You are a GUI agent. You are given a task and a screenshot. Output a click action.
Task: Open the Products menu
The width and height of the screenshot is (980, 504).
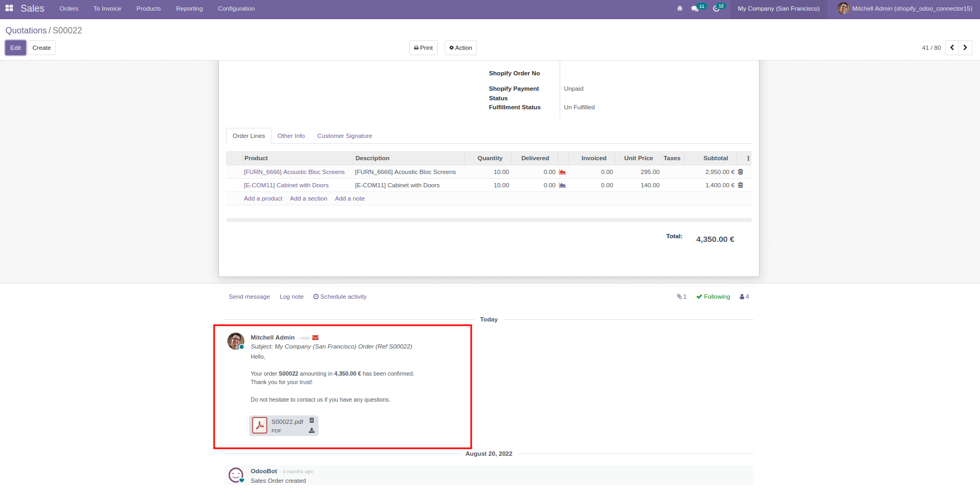148,8
